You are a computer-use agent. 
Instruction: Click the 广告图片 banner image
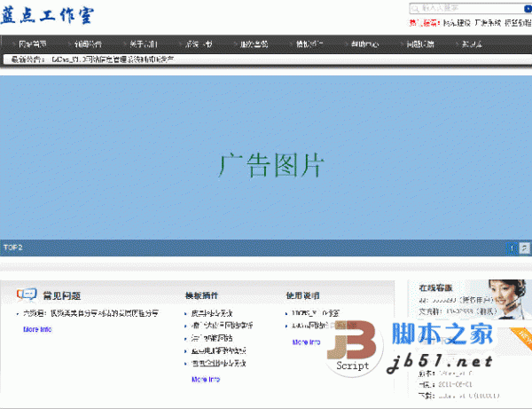coord(266,158)
